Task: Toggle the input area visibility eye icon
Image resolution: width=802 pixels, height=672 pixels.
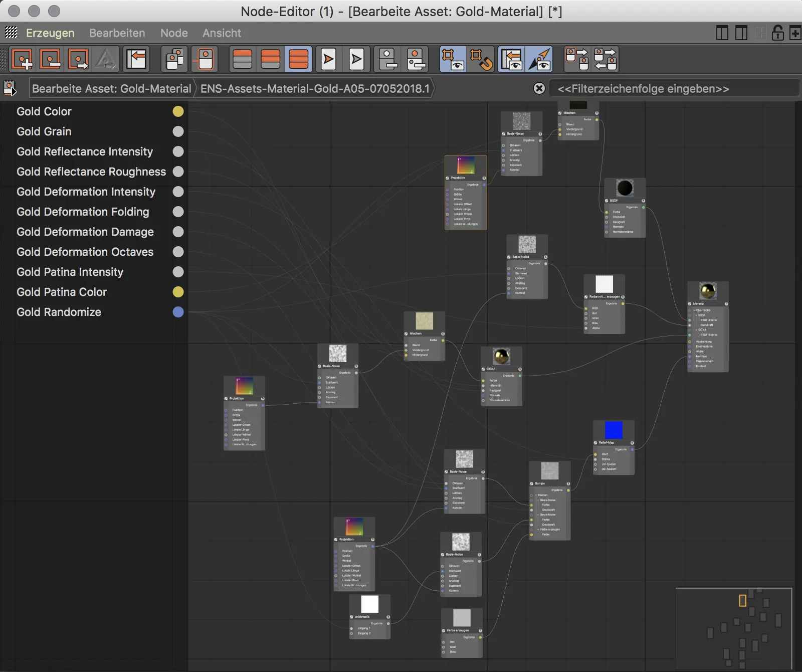Action: tap(512, 59)
